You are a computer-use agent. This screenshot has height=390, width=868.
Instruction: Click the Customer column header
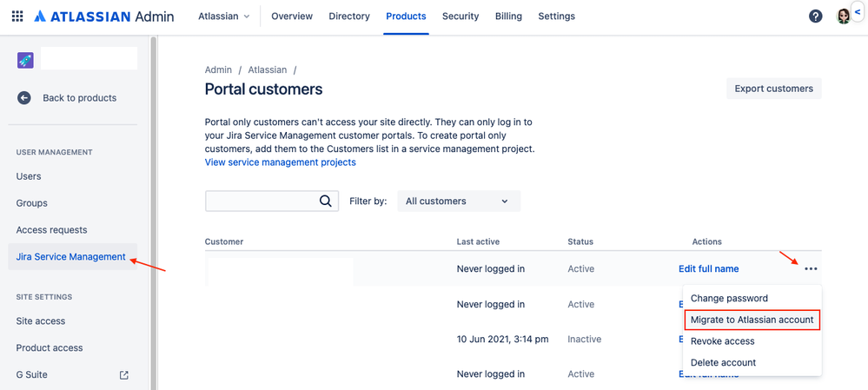(224, 241)
